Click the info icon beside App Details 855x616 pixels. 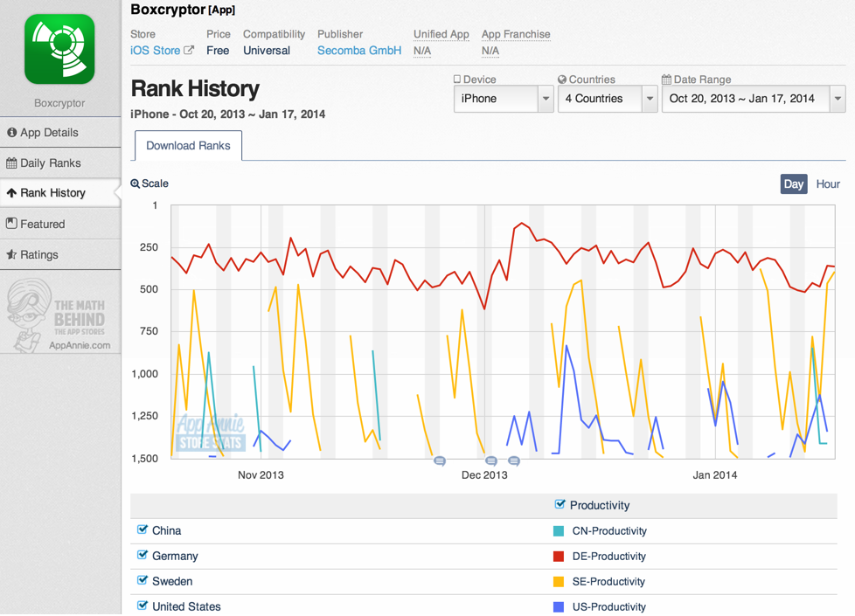[x=11, y=133]
